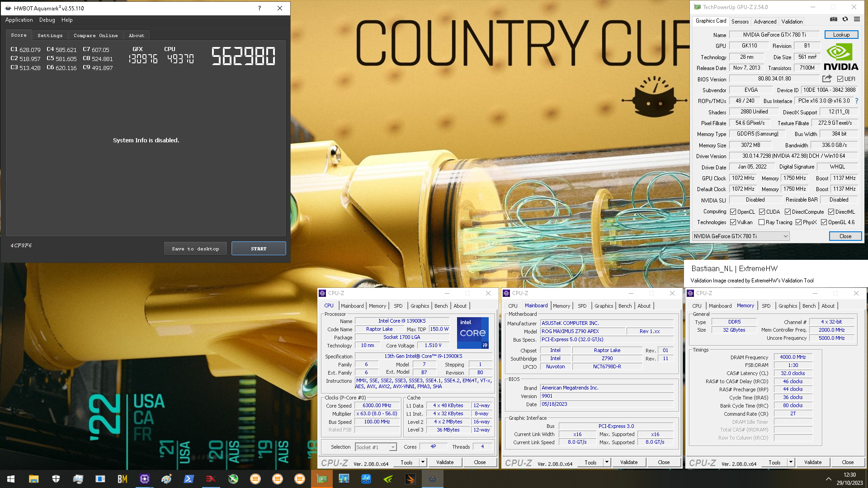868x488 pixels.
Task: Toggle the DirectML checkbox
Action: (831, 212)
